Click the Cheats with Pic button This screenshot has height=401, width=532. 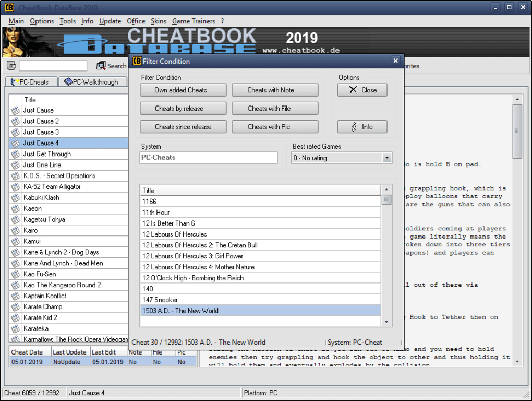pyautogui.click(x=275, y=127)
